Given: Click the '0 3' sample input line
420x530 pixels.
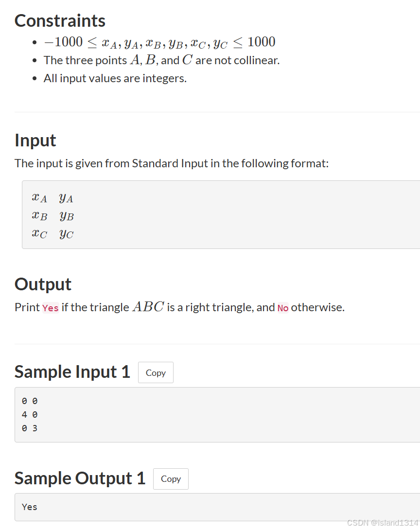Looking at the screenshot, I should [30, 428].
